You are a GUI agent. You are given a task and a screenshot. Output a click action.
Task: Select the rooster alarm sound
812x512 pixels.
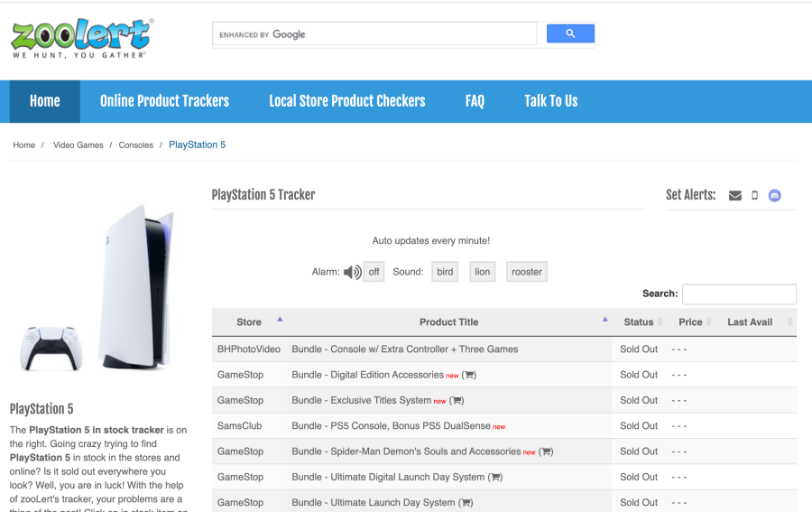tap(527, 272)
